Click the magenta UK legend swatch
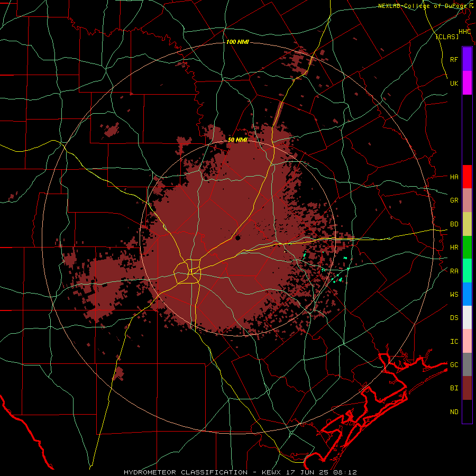The height and width of the screenshot is (476, 476). (x=467, y=83)
